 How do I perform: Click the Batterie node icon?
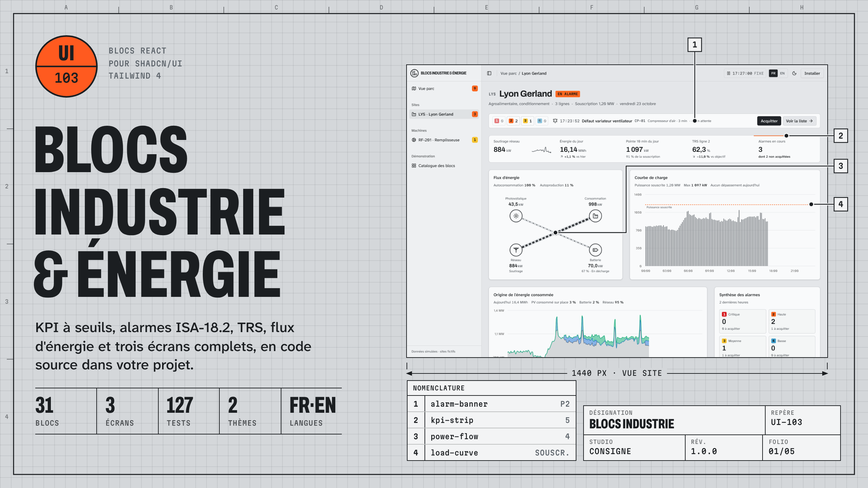(x=595, y=250)
